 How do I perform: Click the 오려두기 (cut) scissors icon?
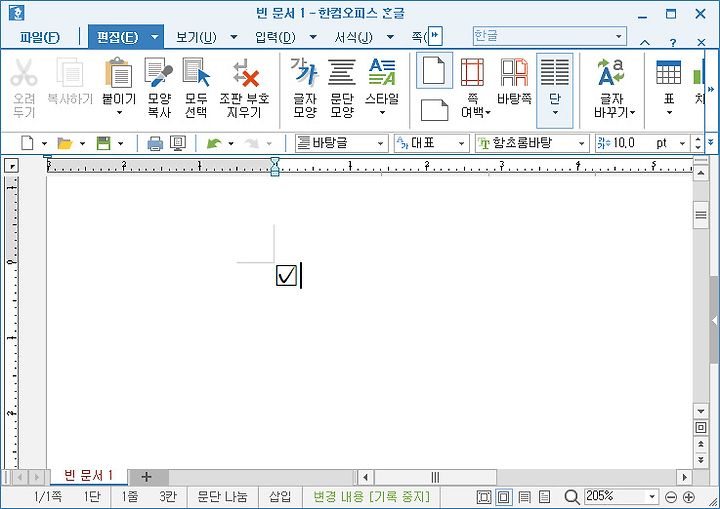click(x=23, y=73)
